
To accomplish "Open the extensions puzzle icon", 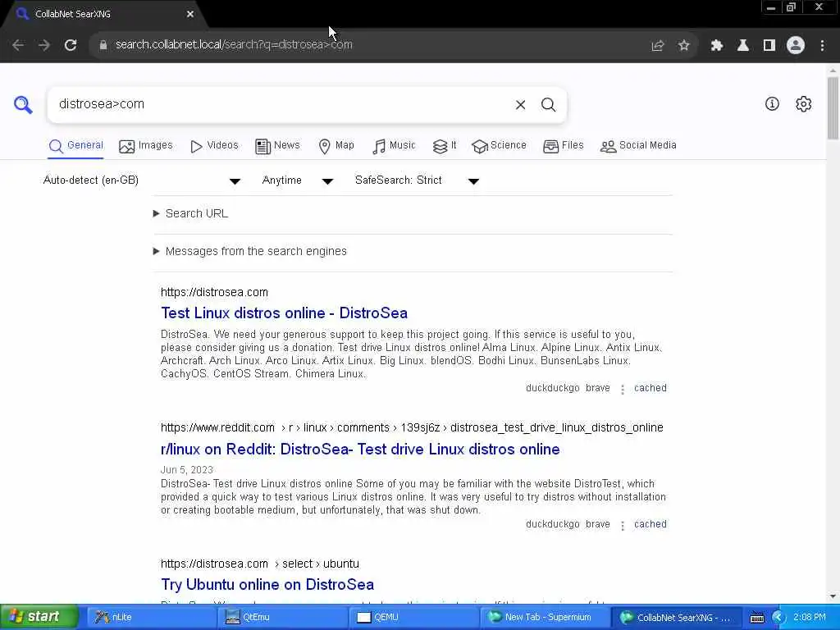I will pos(716,46).
